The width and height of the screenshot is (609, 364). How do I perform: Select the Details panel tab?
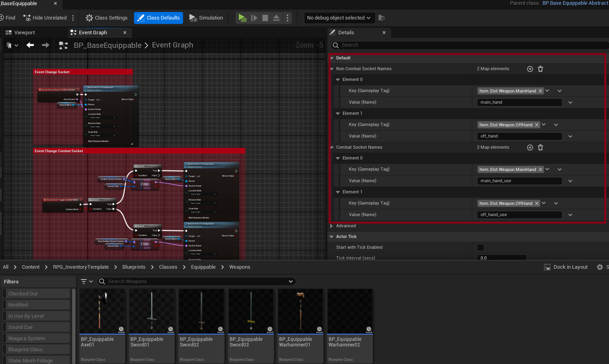(x=346, y=33)
